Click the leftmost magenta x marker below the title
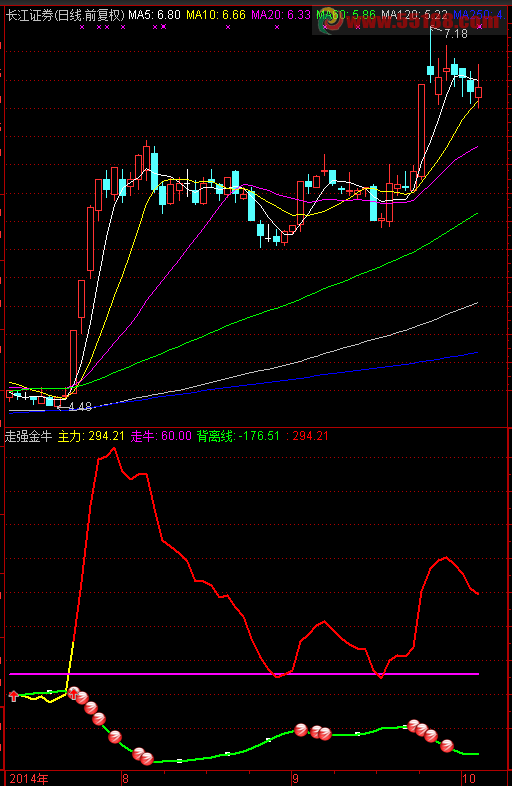The image size is (512, 786). 82,27
